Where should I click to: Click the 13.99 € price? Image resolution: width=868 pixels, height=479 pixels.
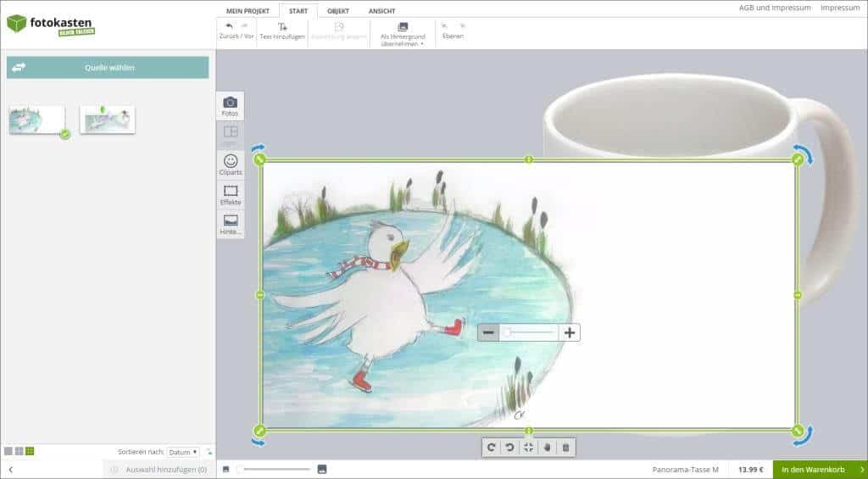coord(751,470)
